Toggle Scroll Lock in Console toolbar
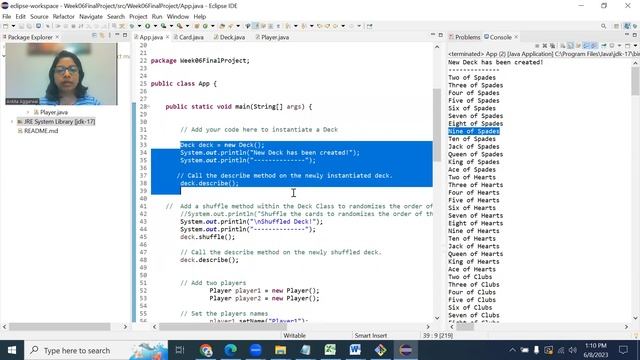640x360 pixels. click(x=570, y=46)
